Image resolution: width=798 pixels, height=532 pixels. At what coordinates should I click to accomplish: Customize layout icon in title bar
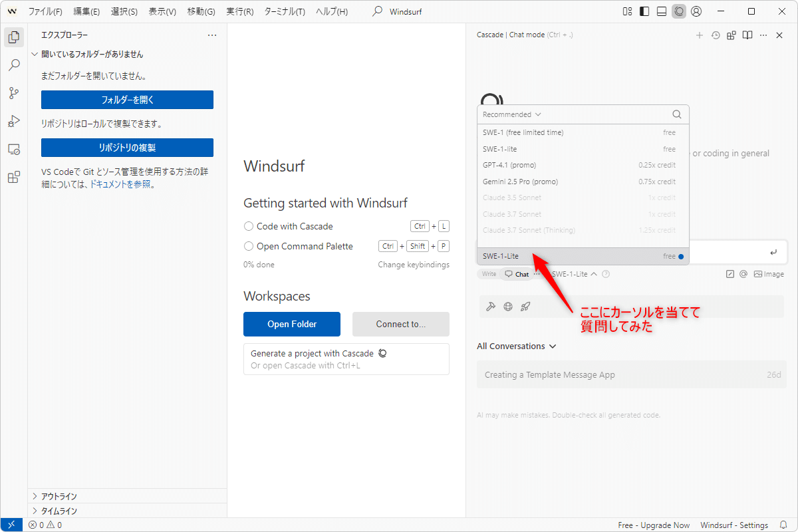coord(627,11)
